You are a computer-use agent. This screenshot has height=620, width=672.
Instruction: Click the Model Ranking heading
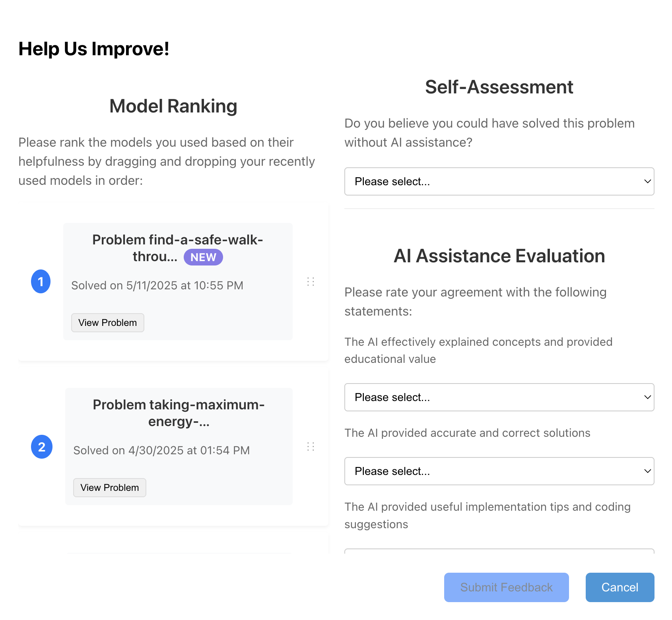pos(173,106)
